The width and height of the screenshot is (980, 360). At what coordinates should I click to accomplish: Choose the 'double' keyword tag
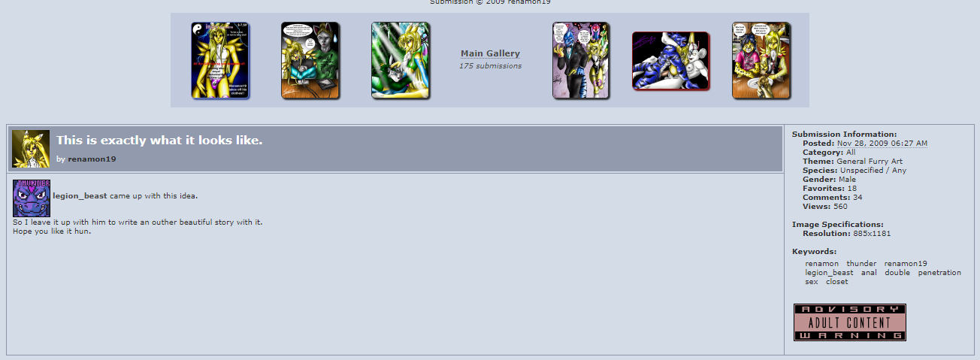(897, 273)
